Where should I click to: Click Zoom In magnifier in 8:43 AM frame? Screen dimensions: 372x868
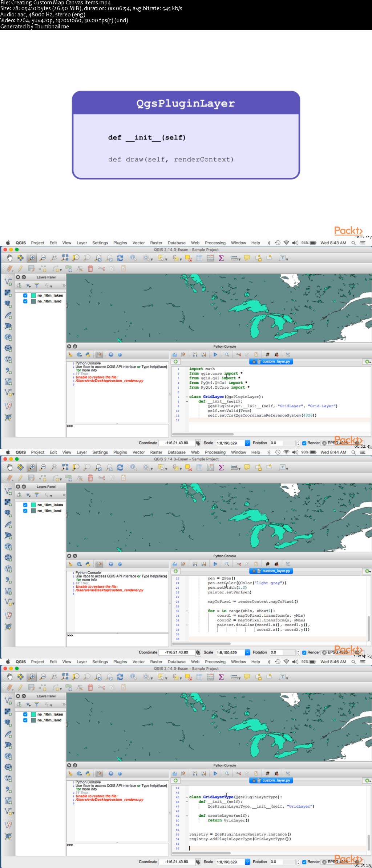pyautogui.click(x=32, y=258)
